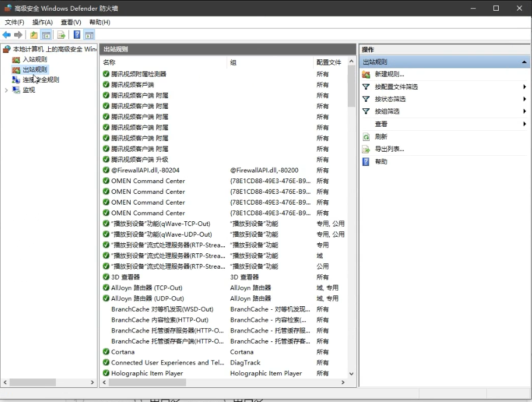Click 帮助 in the actions pane
This screenshot has width=532, height=402.
pos(380,162)
